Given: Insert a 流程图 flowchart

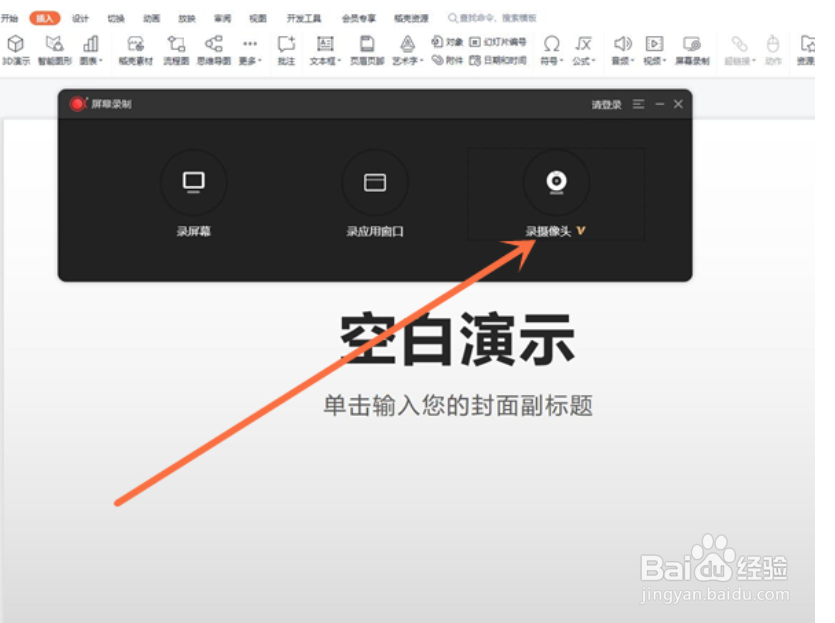Looking at the screenshot, I should [x=176, y=50].
